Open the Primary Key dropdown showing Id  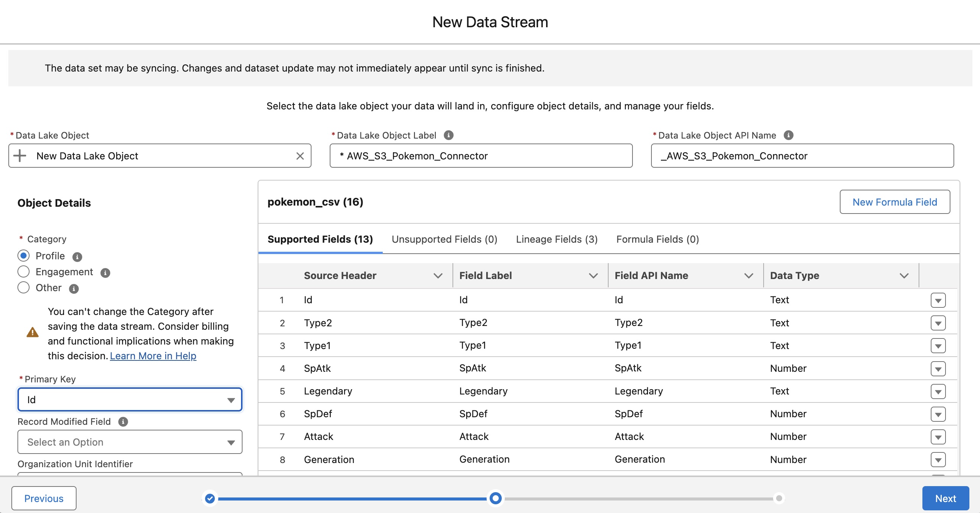coord(130,400)
